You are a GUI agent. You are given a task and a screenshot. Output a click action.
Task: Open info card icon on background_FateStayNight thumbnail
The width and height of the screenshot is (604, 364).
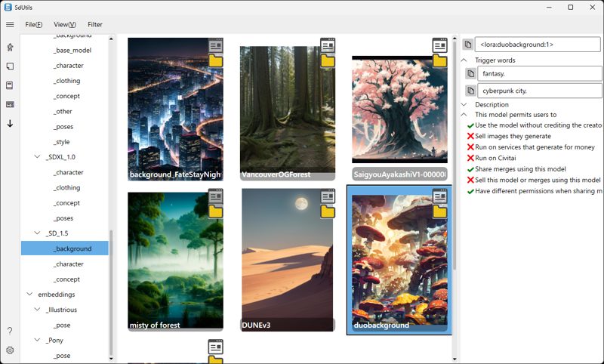pos(216,45)
